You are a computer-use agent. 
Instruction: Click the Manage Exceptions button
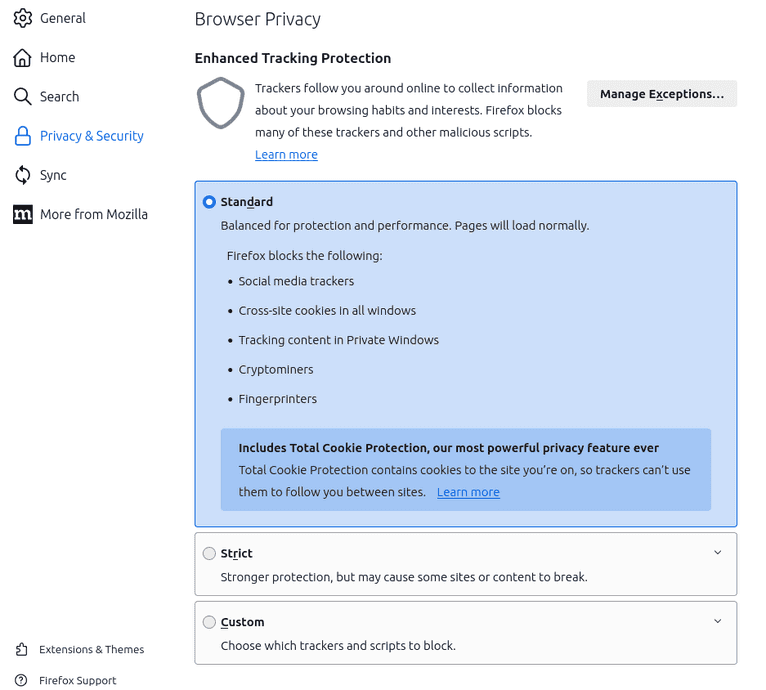[x=661, y=94]
